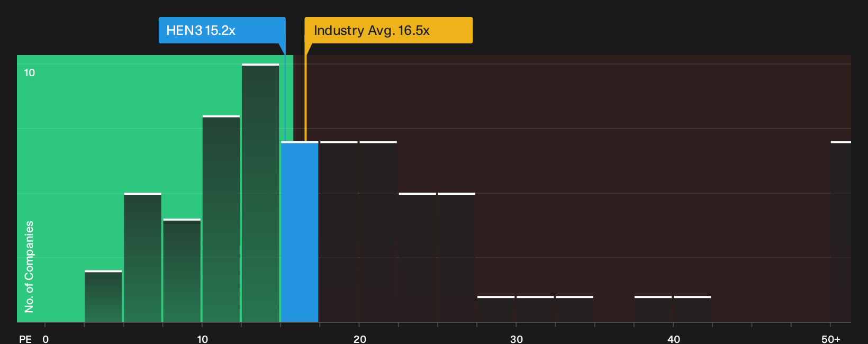Click the '50+' axis label
Screen dimensions: 868x344
(830, 339)
